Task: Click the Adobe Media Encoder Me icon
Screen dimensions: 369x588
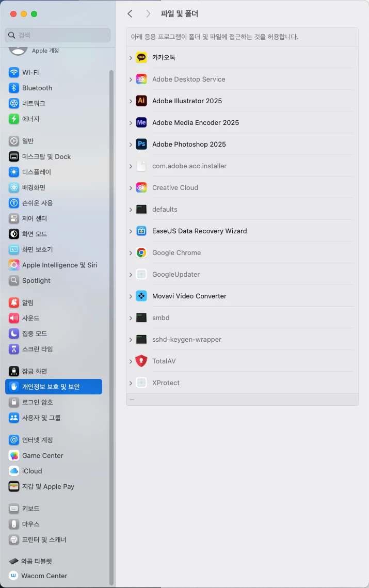Action: 141,122
